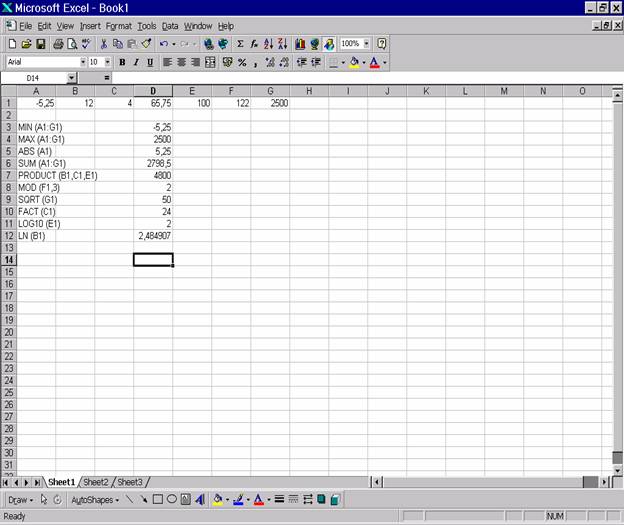Toggle Italic formatting
The width and height of the screenshot is (624, 525).
click(x=136, y=62)
